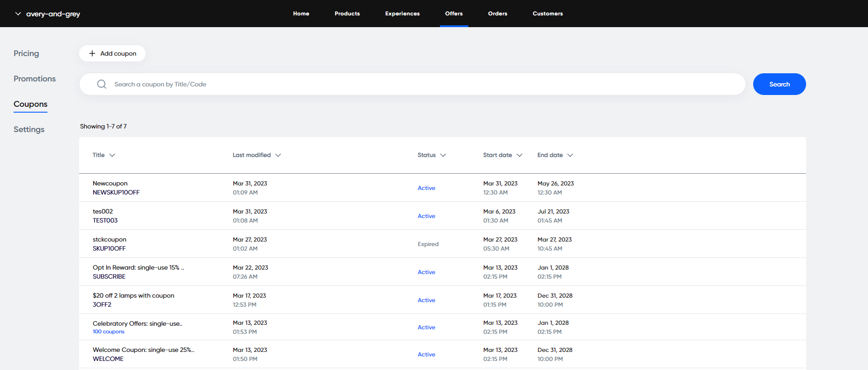The height and width of the screenshot is (370, 868).
Task: Open the Newcoupon NEWSKUP10OFF row
Action: 442,188
